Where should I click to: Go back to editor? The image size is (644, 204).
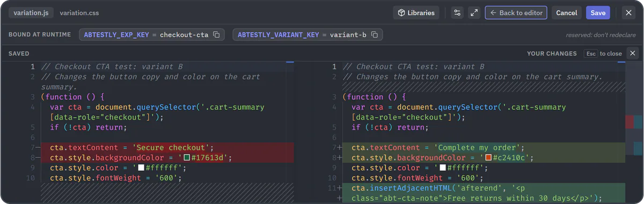point(516,13)
